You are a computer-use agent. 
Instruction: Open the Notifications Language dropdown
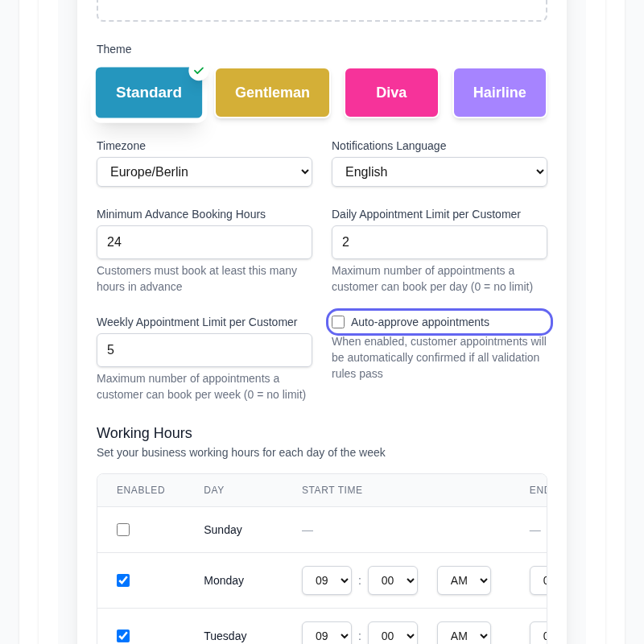pyautogui.click(x=440, y=172)
